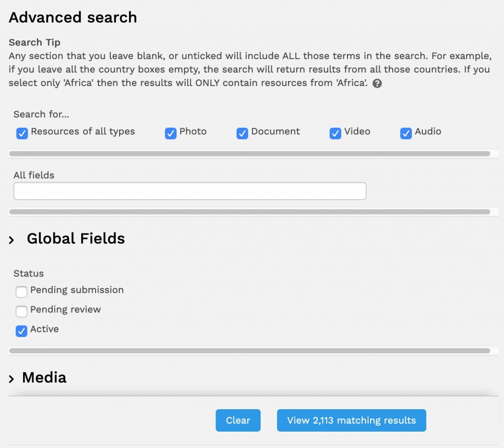Uncheck the Photo resource type
This screenshot has height=448, width=504.
pos(171,133)
